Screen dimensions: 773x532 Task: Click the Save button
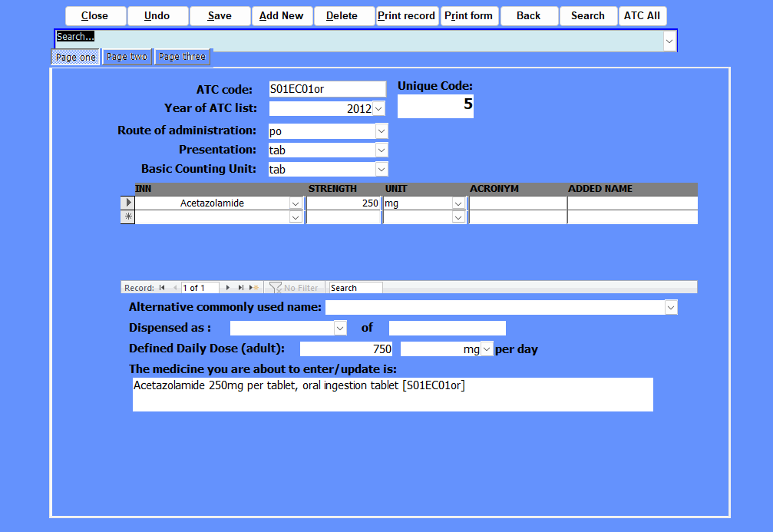point(220,16)
